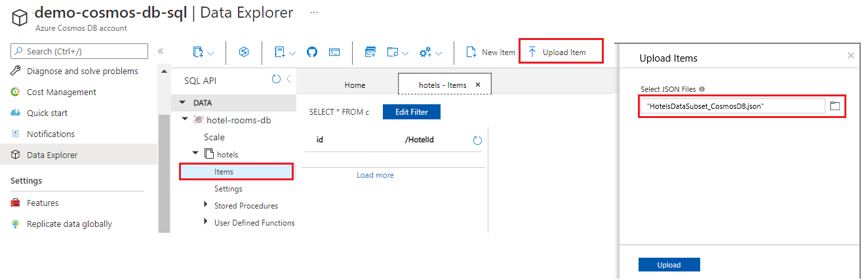
Task: Click the Open Query folder icon
Action: (393, 52)
